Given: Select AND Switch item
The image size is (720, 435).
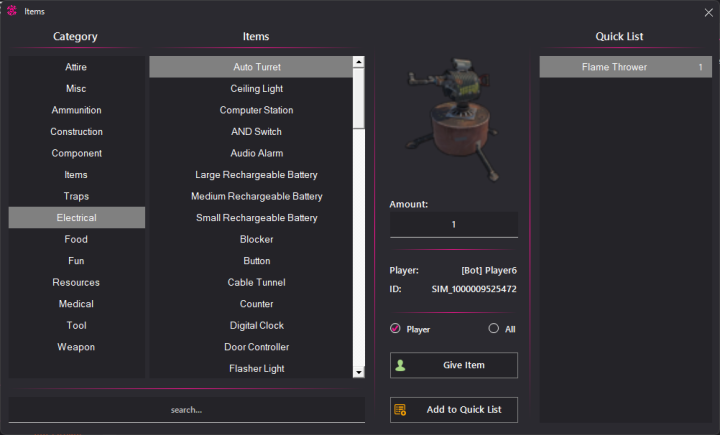Looking at the screenshot, I should coord(251,132).
